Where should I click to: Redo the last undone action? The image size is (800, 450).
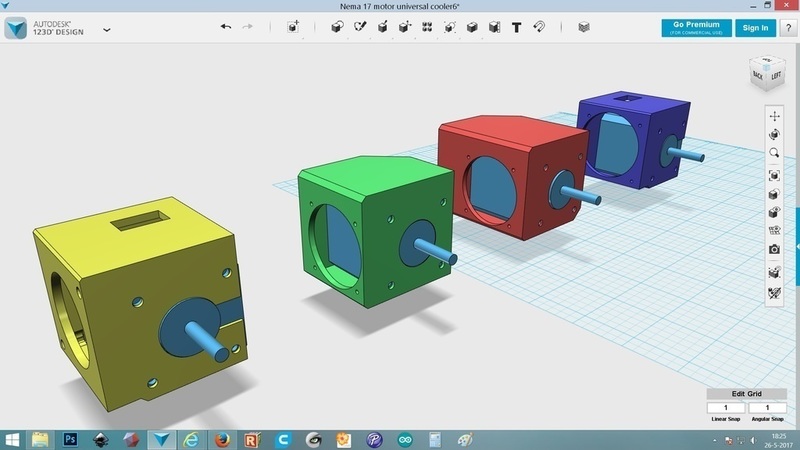pos(247,27)
